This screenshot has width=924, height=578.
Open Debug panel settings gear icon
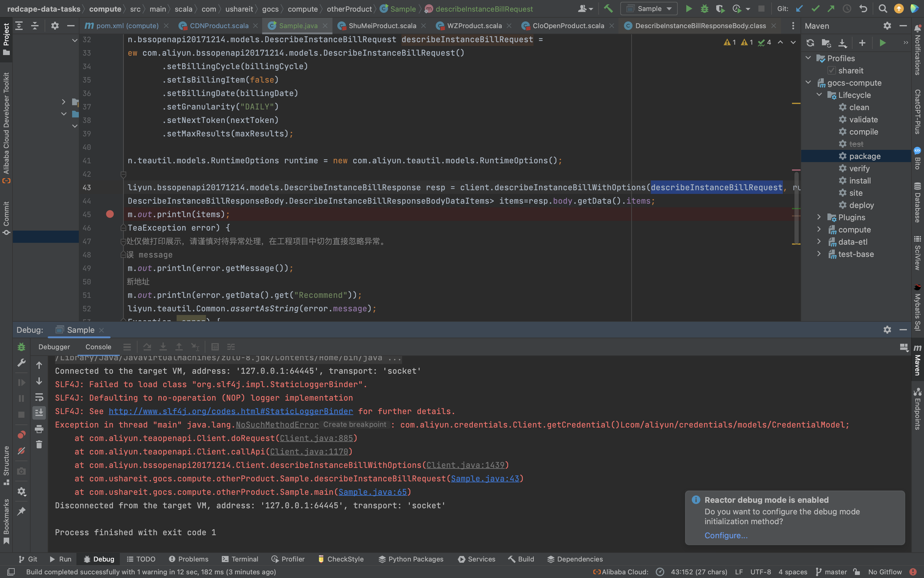click(887, 330)
